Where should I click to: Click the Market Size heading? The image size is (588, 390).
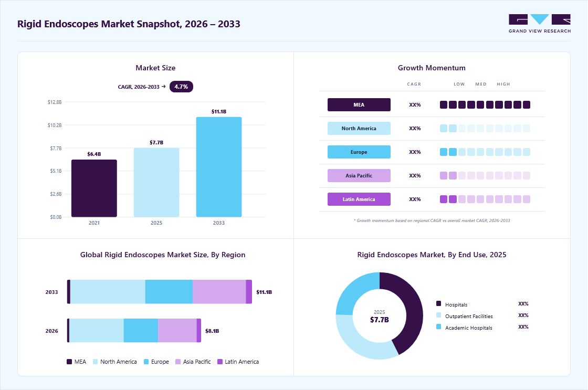155,68
